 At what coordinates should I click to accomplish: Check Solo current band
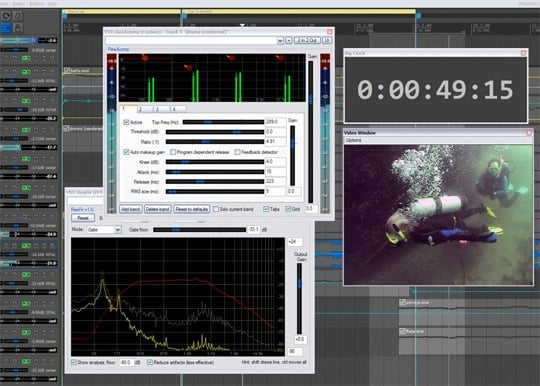[216, 209]
